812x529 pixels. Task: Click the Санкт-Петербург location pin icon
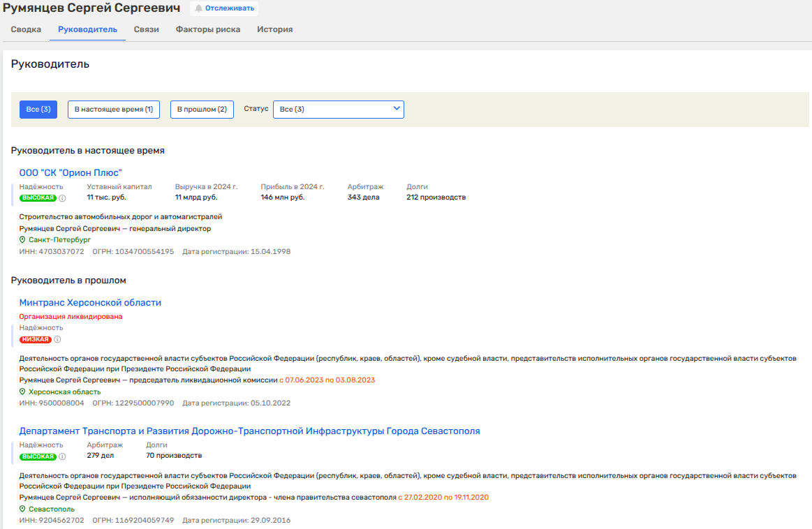pyautogui.click(x=22, y=240)
